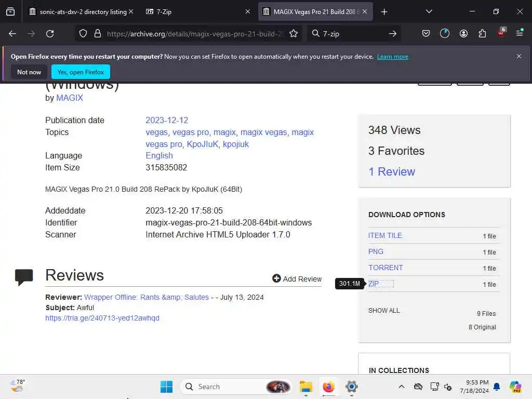Open MAGIX creator link

[70, 98]
